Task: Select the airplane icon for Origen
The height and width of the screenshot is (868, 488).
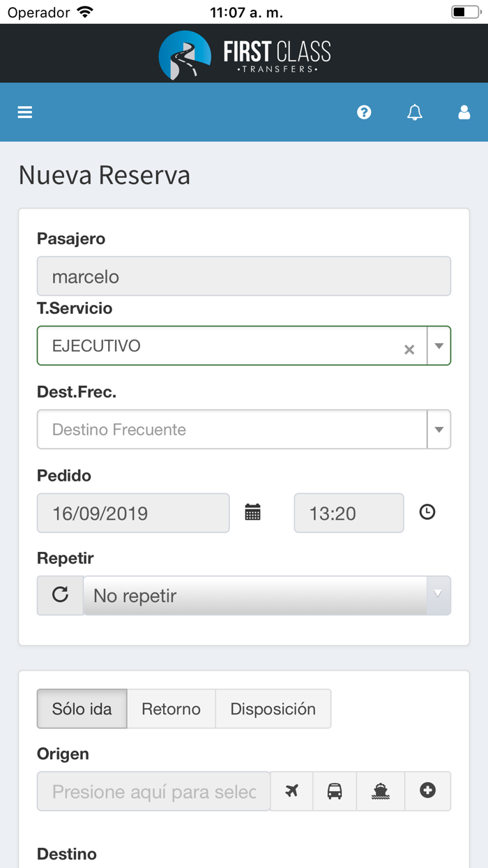Action: click(x=292, y=791)
